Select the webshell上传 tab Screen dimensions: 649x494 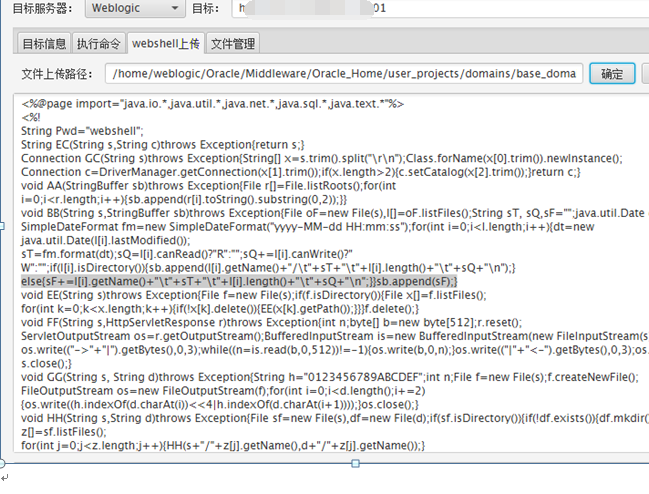click(x=166, y=43)
